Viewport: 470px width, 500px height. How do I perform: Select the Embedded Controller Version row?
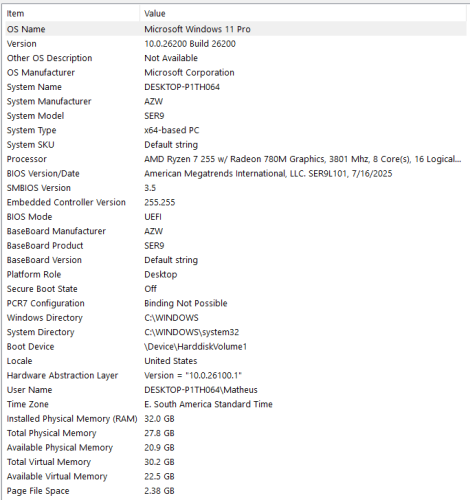click(236, 202)
